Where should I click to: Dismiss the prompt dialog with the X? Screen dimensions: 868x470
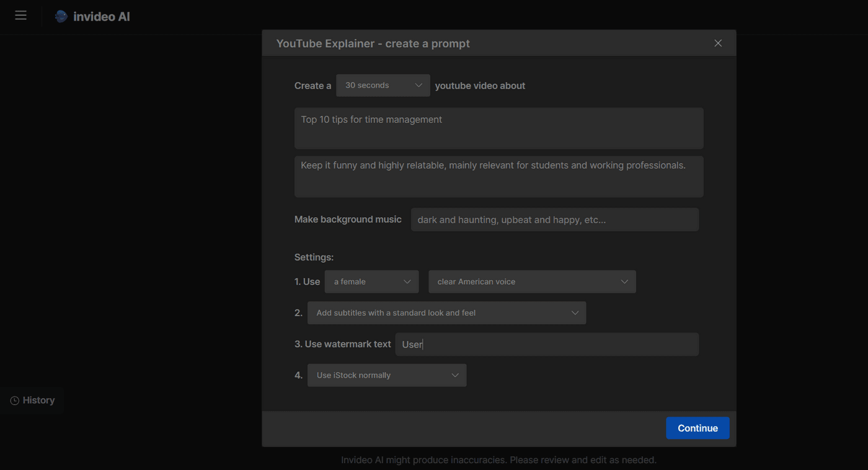717,43
